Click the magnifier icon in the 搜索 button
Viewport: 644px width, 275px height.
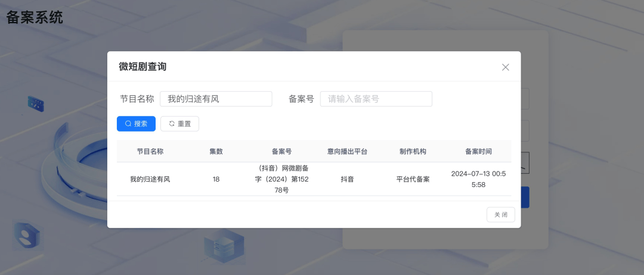point(128,124)
